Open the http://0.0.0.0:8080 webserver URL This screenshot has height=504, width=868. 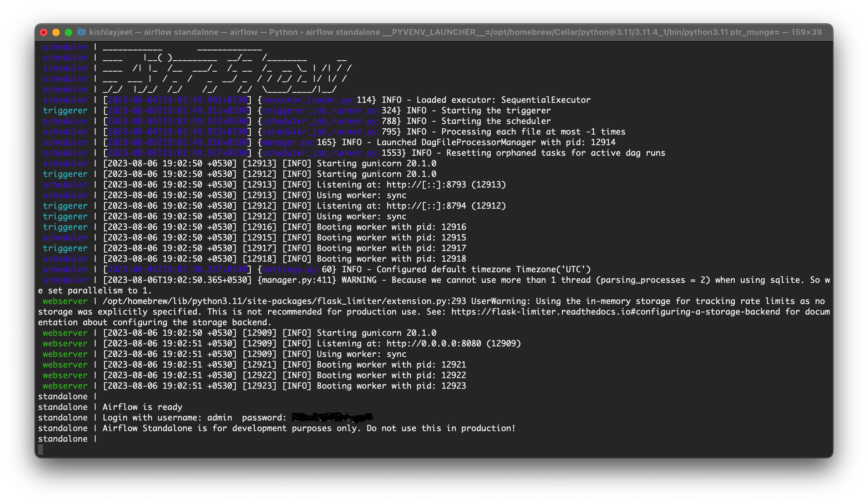click(433, 343)
